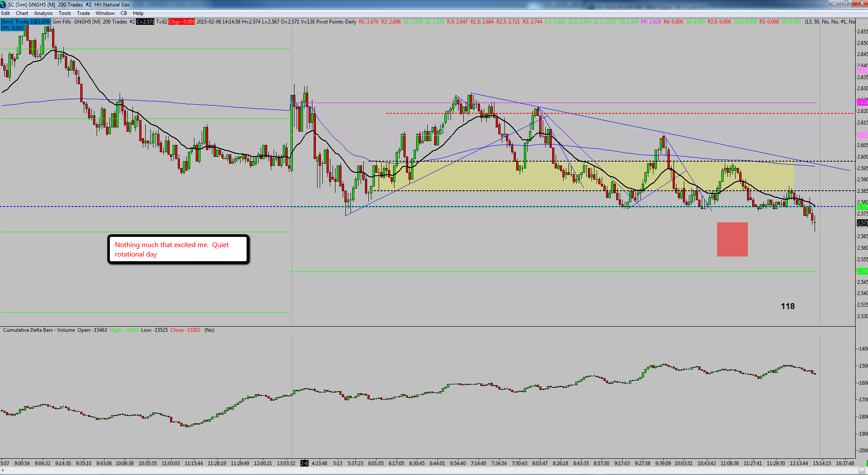Click the '9:00:54' time axis label

pos(22,463)
